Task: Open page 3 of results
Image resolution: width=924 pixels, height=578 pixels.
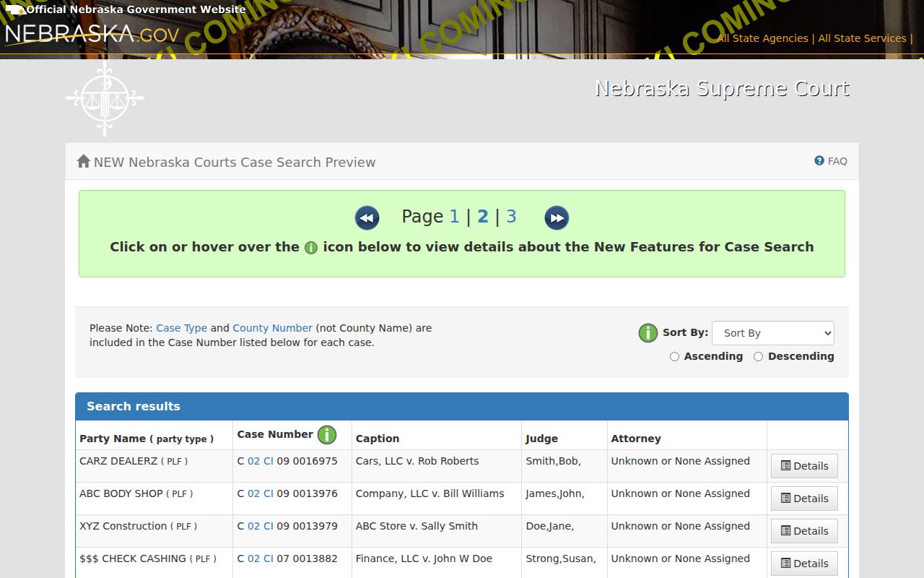Action: click(x=511, y=217)
